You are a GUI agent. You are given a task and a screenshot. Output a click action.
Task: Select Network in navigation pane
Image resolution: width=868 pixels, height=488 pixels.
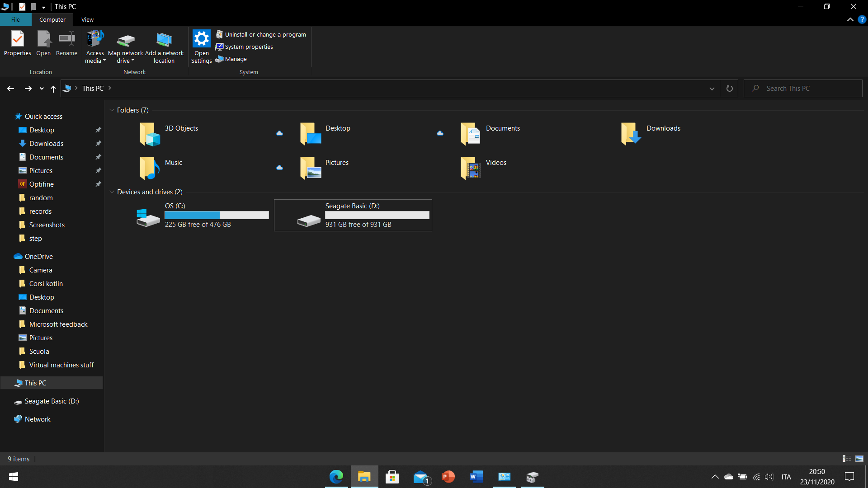[x=38, y=419]
